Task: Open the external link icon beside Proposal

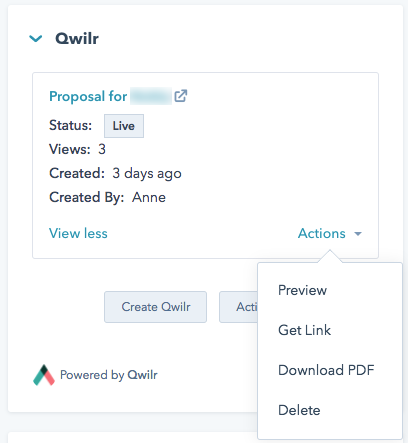Action: pyautogui.click(x=181, y=96)
